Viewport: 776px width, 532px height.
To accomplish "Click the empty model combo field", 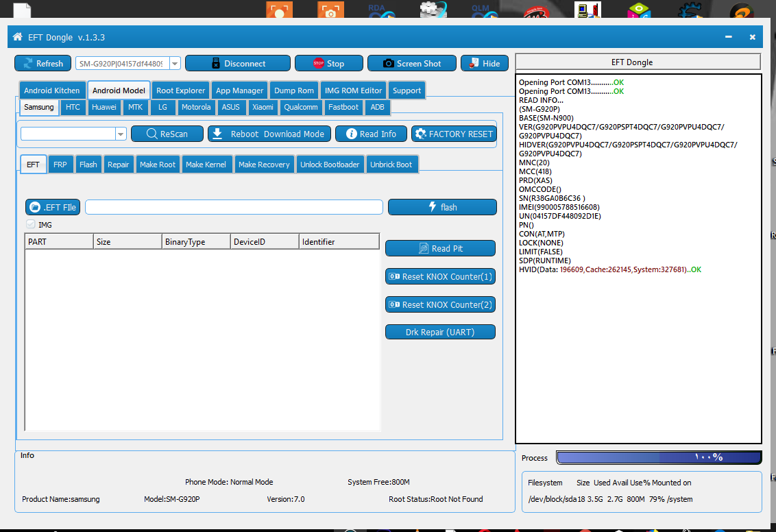I will [69, 134].
